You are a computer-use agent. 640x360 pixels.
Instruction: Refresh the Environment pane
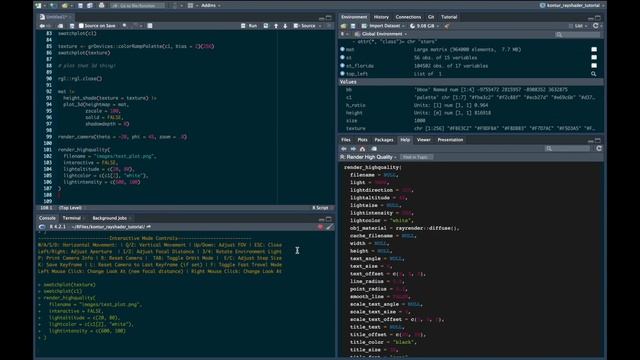[596, 26]
